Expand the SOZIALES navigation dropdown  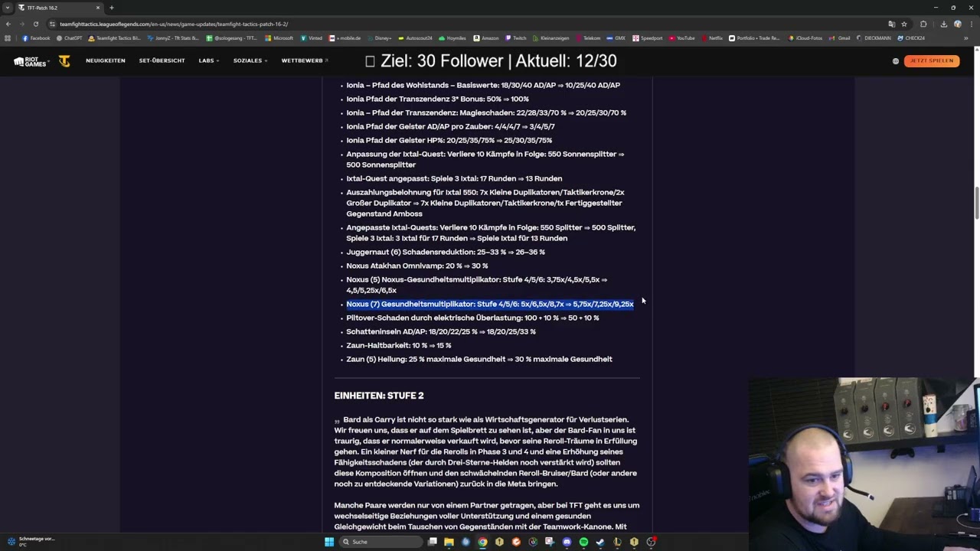(250, 61)
